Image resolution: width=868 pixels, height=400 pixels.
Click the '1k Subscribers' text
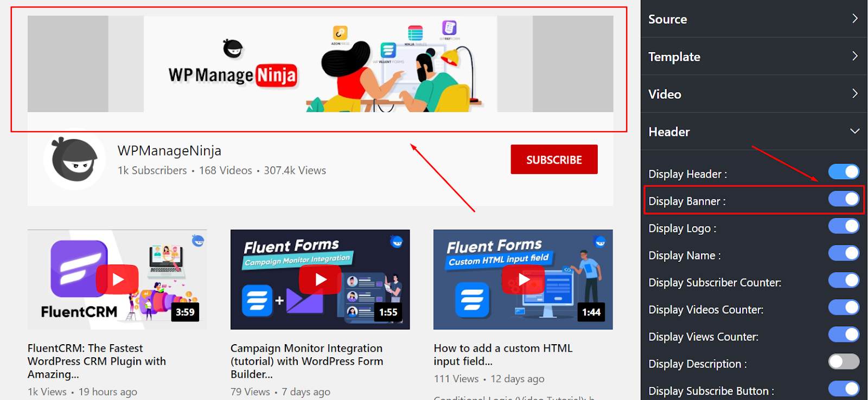152,170
